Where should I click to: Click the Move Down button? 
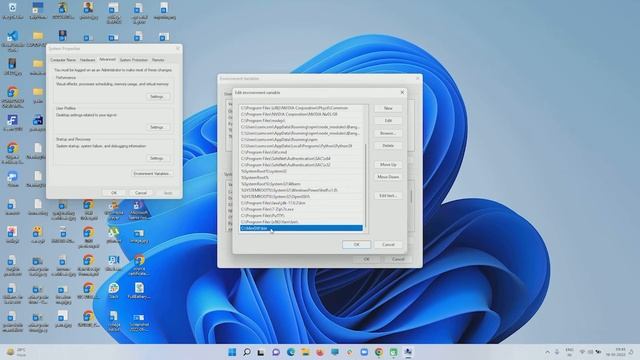[x=388, y=177]
